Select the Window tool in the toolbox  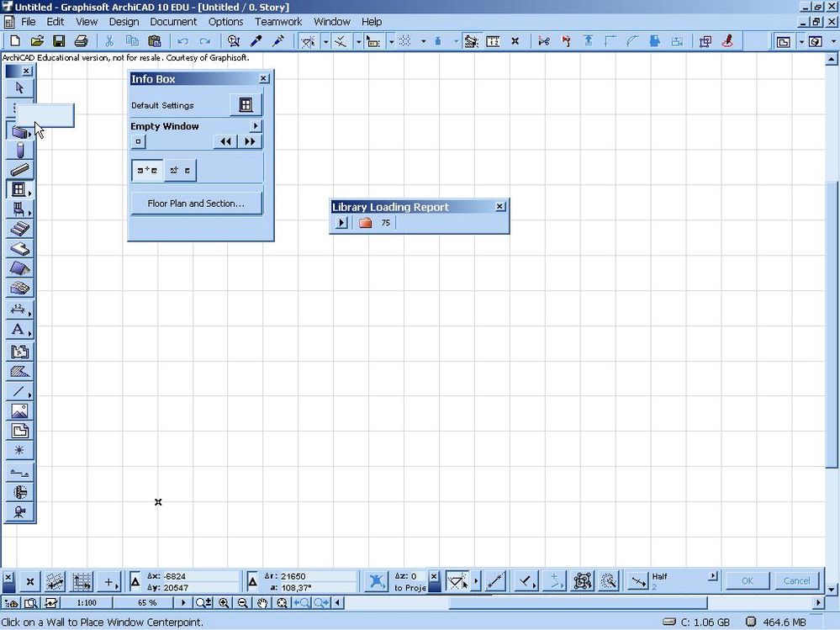pos(18,189)
